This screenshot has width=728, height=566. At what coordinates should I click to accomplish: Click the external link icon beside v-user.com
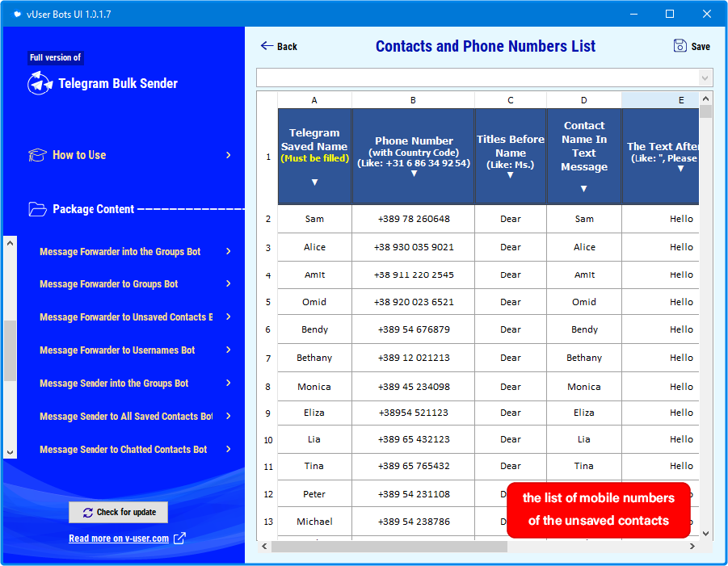click(x=179, y=539)
